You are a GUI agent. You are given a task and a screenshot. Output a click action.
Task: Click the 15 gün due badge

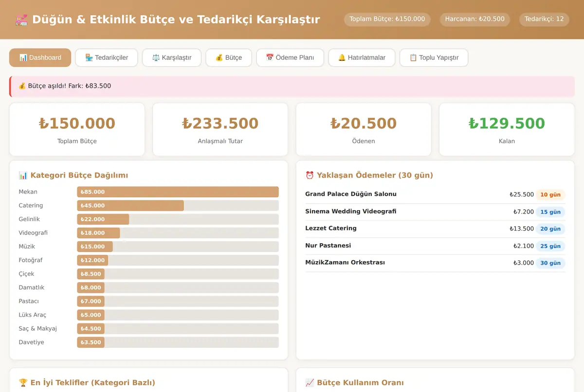tap(550, 212)
